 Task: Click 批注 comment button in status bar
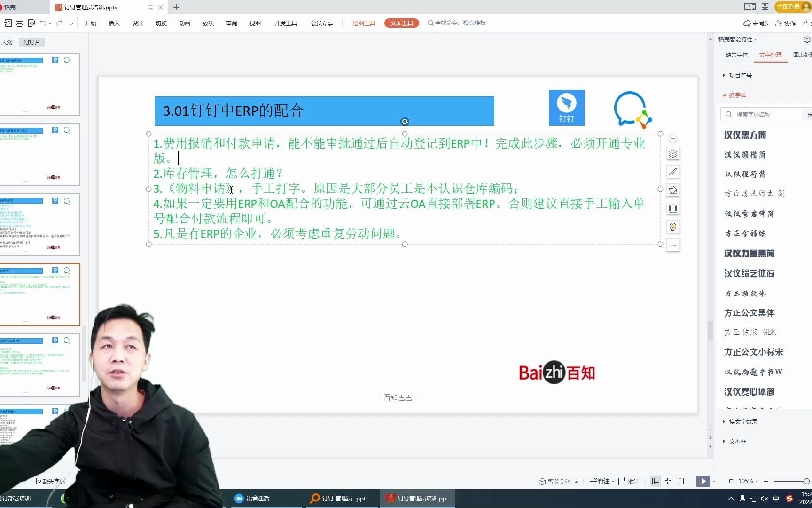pyautogui.click(x=629, y=481)
